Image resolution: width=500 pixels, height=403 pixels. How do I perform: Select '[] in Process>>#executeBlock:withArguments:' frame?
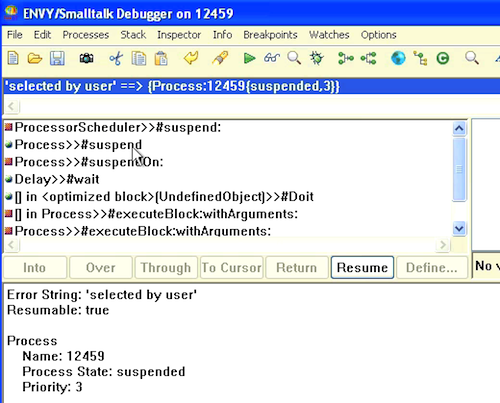click(x=228, y=214)
